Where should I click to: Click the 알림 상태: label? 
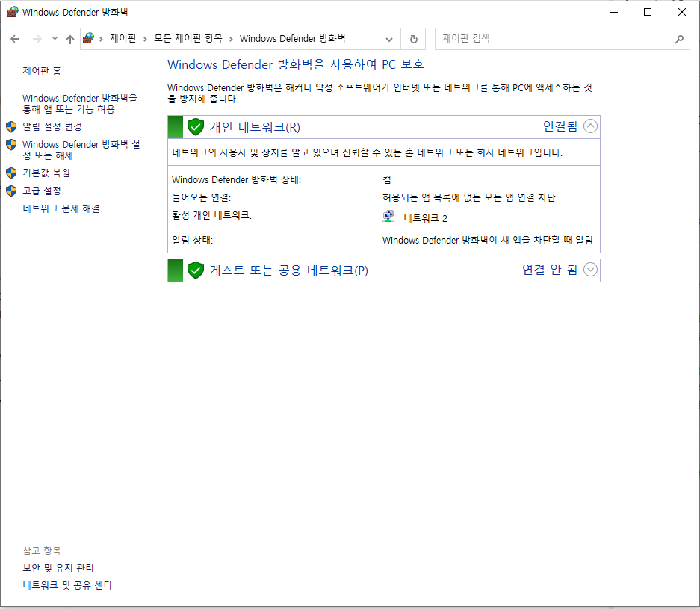tap(193, 240)
